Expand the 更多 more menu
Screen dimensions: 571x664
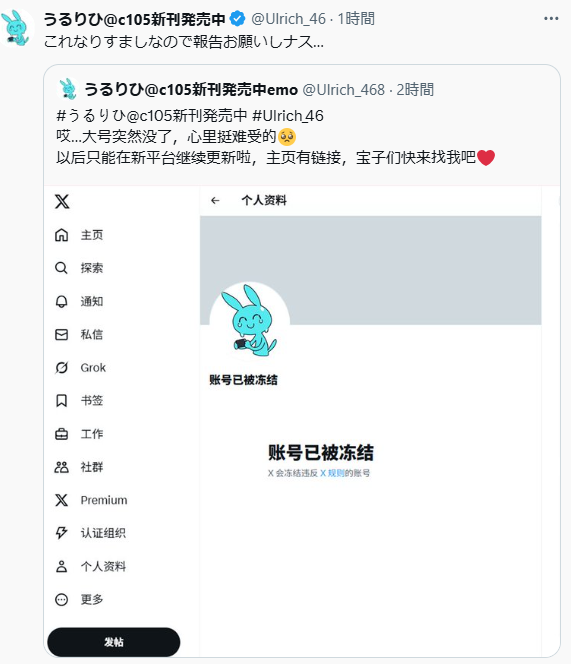coord(79,600)
